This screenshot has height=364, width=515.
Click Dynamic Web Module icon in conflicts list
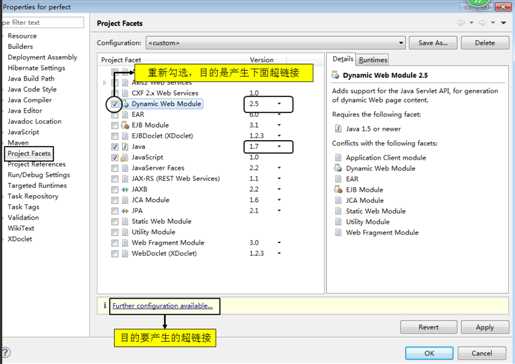tap(338, 168)
